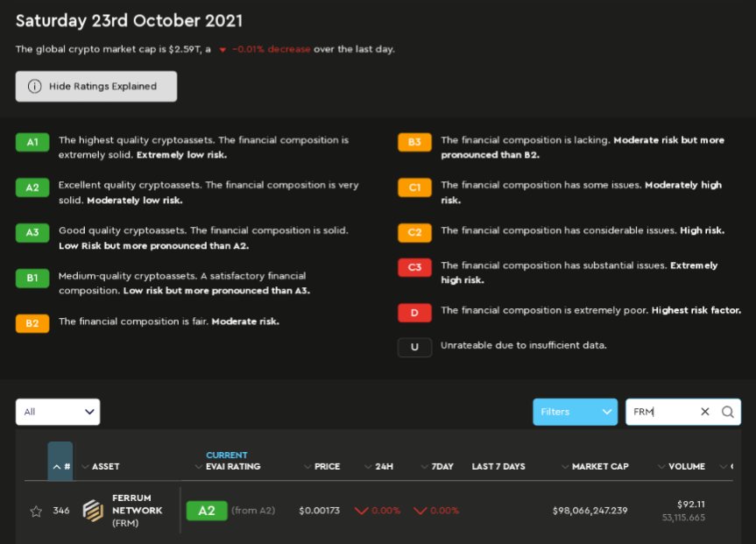
Task: Click the B3 rating badge
Action: 414,142
